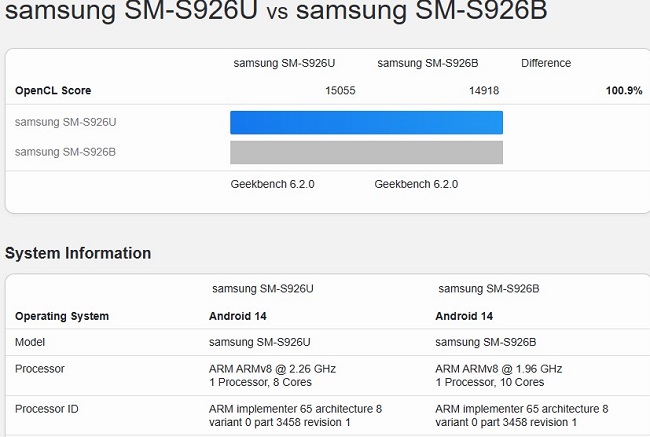Click the 100.9% difference value
The height and width of the screenshot is (437, 650).
click(x=624, y=90)
